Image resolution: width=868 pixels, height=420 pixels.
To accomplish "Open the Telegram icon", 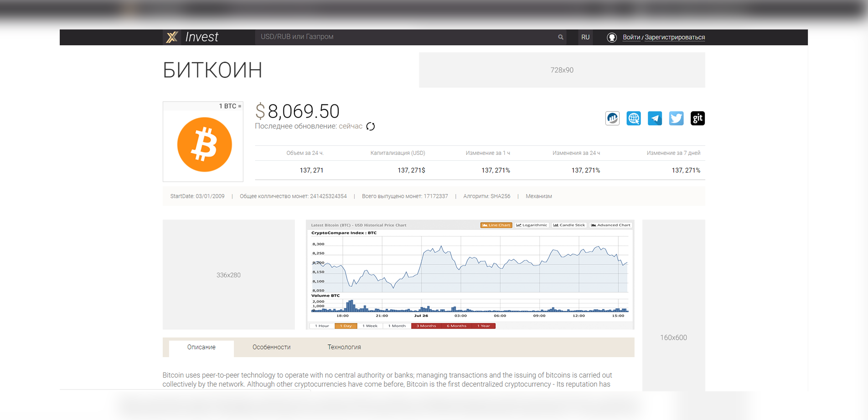I will pyautogui.click(x=655, y=118).
